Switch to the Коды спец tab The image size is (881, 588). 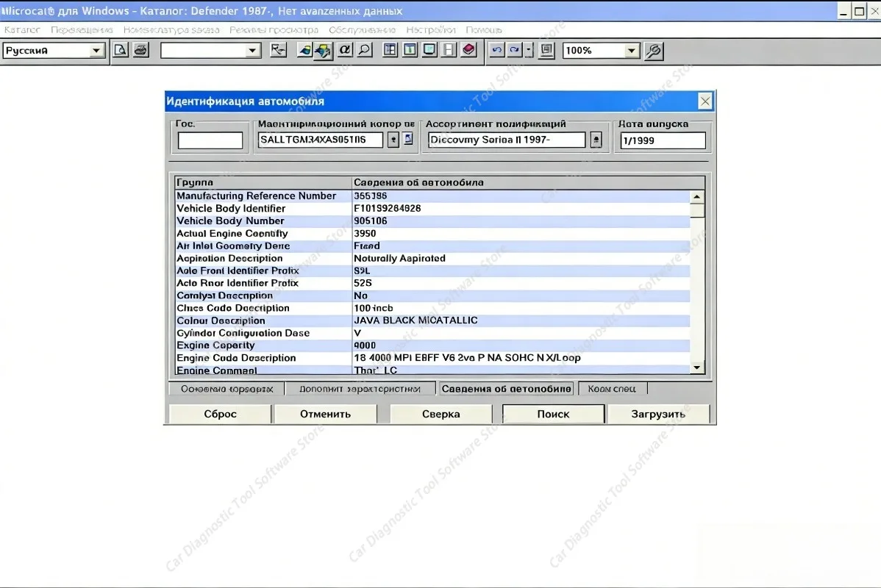(x=613, y=389)
